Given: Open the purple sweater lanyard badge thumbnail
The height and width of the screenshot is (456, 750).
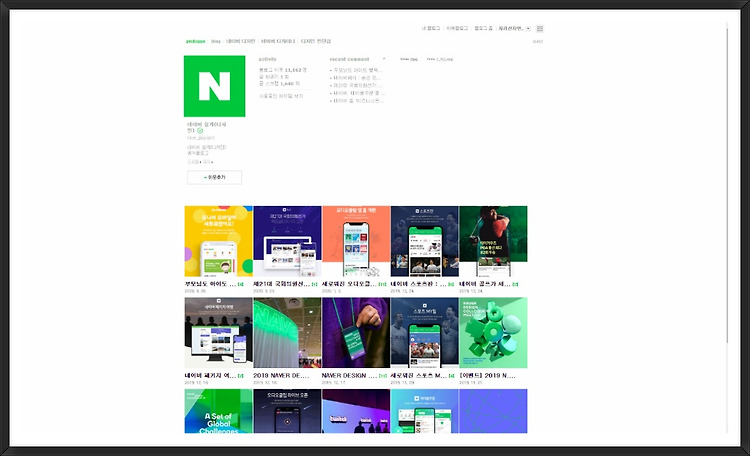Looking at the screenshot, I should pos(356,333).
